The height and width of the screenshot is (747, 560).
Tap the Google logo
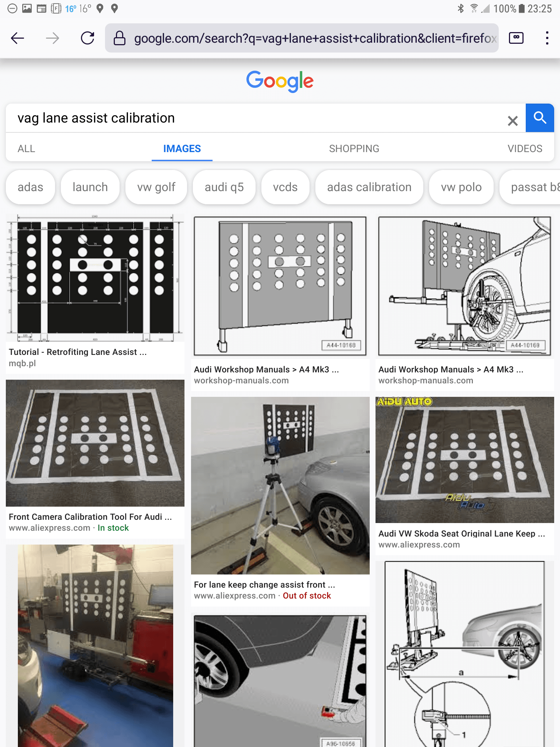(280, 81)
